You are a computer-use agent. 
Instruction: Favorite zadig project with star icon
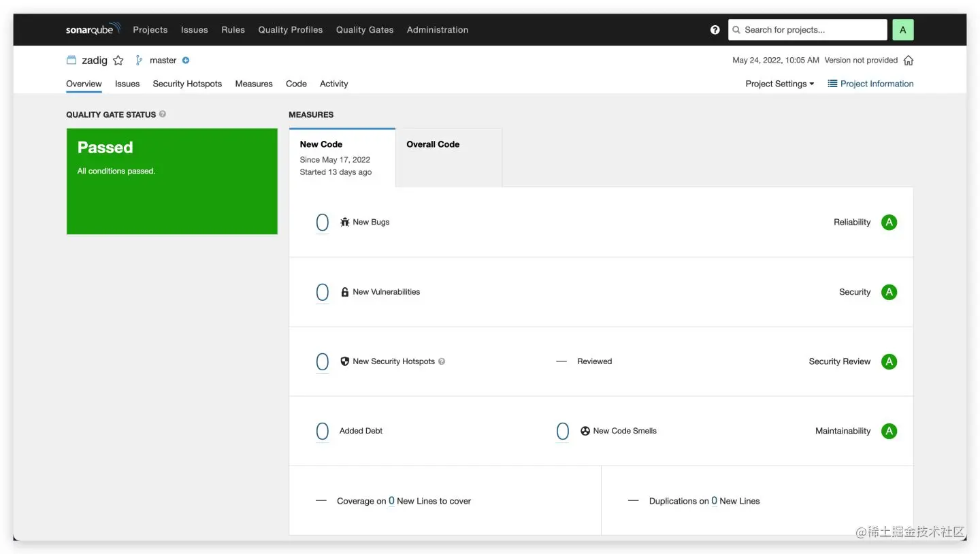(118, 61)
